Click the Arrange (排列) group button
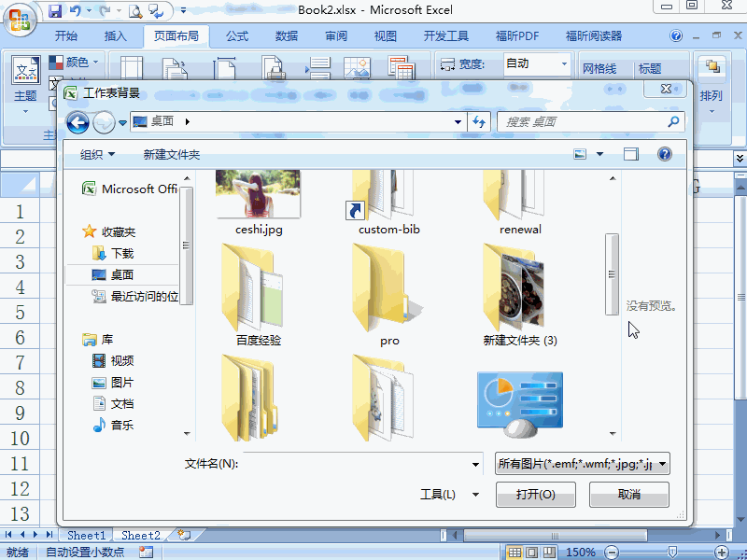Image resolution: width=747 pixels, height=560 pixels. coord(712,85)
